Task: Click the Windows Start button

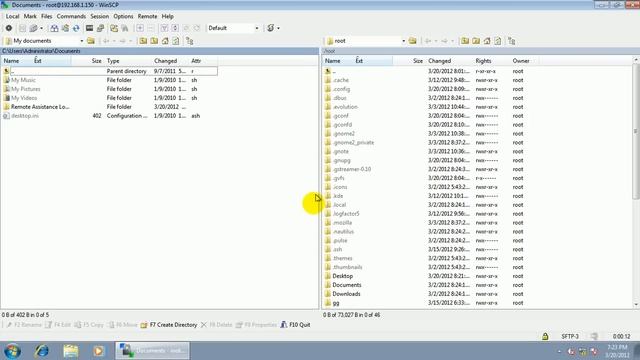Action: (x=12, y=351)
